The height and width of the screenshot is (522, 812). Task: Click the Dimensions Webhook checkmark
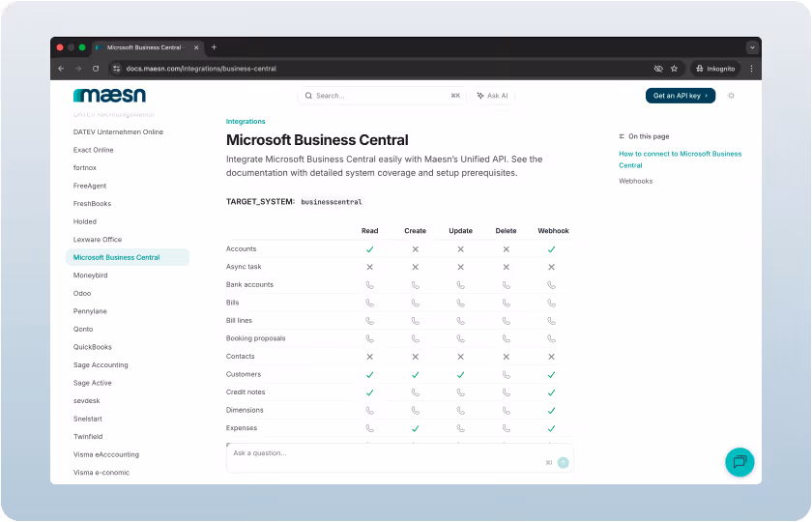[552, 411]
